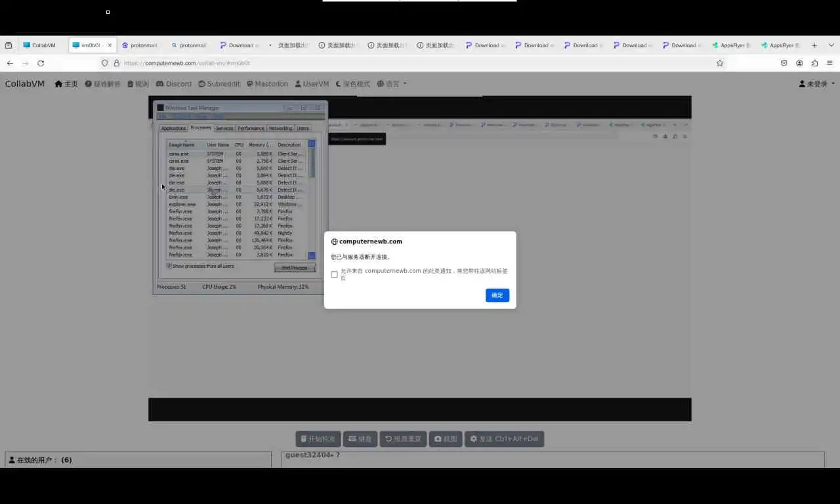The image size is (840, 504).
Task: Click the 发送 Ctrl+Alt+Del button
Action: point(504,439)
